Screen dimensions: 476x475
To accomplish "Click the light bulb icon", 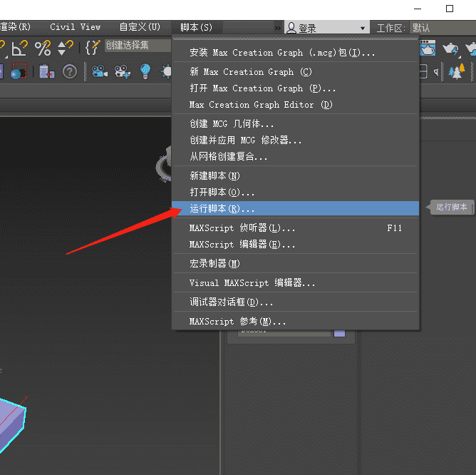I will point(145,71).
